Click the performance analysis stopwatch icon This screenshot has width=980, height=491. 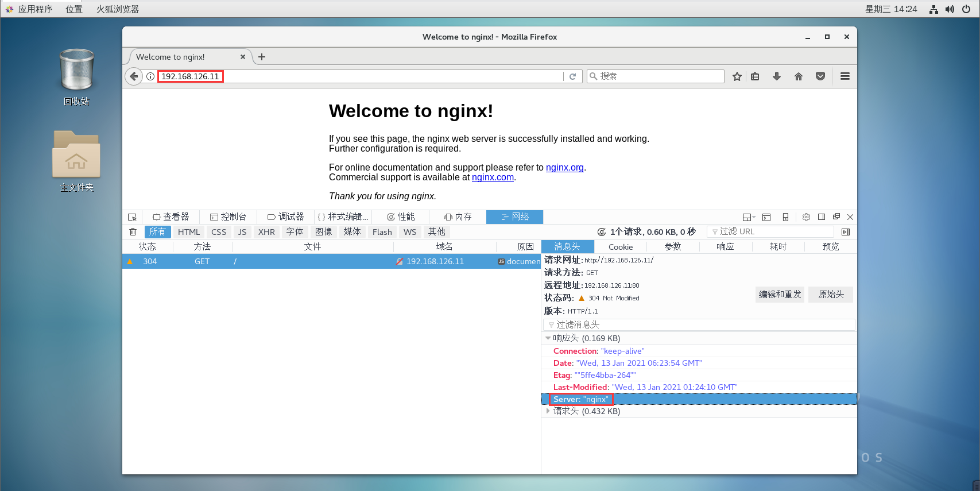tap(602, 232)
